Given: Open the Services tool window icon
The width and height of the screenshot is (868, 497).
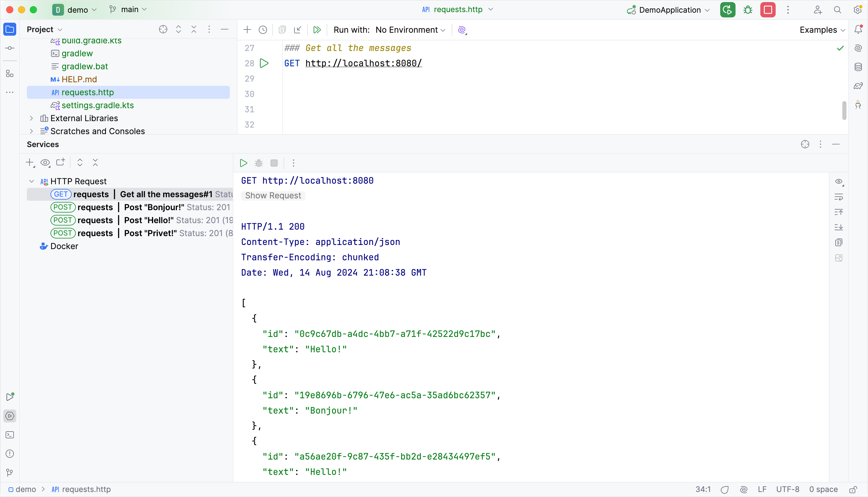Looking at the screenshot, I should tap(10, 416).
